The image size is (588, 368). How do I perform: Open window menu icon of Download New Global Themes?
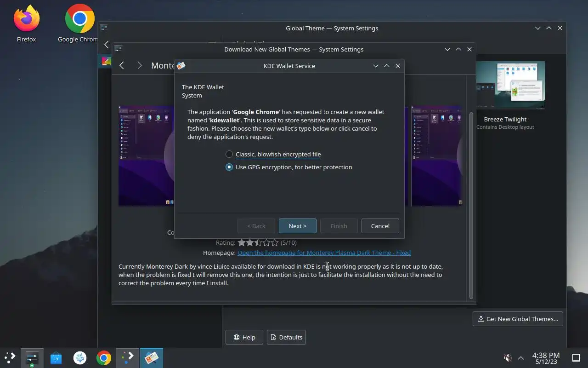click(x=118, y=49)
